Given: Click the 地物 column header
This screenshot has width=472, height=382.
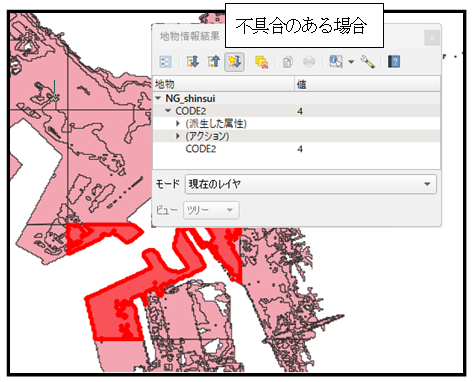Looking at the screenshot, I should [x=224, y=84].
